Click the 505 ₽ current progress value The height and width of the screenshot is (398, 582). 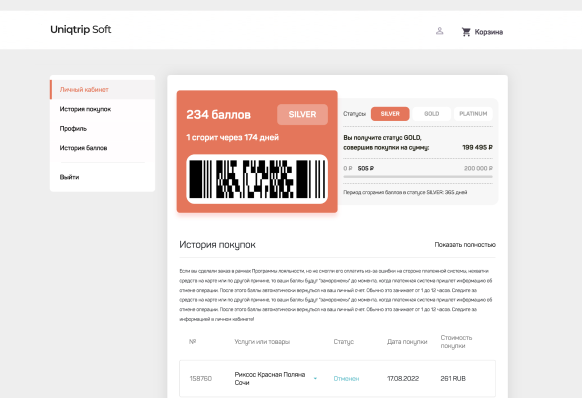tap(366, 169)
